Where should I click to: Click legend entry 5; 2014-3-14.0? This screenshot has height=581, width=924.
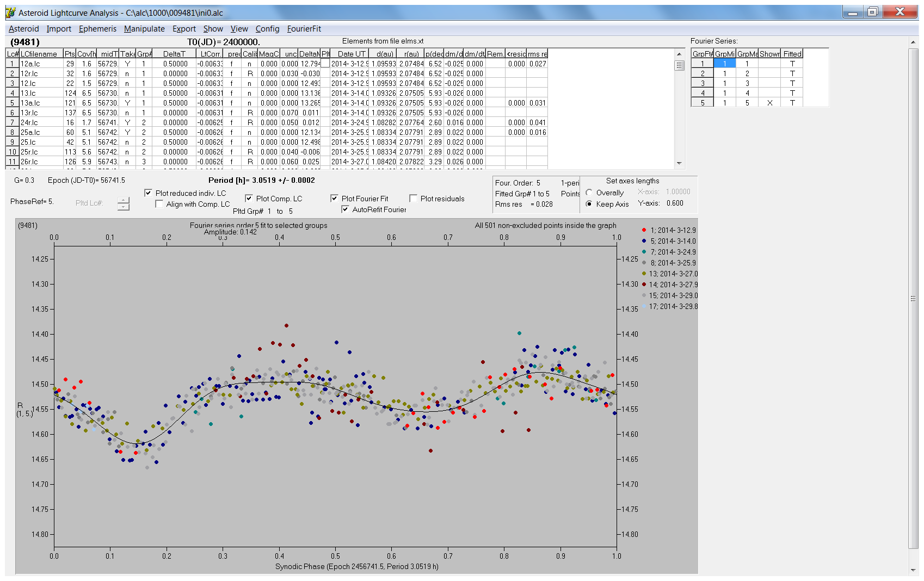coord(669,241)
